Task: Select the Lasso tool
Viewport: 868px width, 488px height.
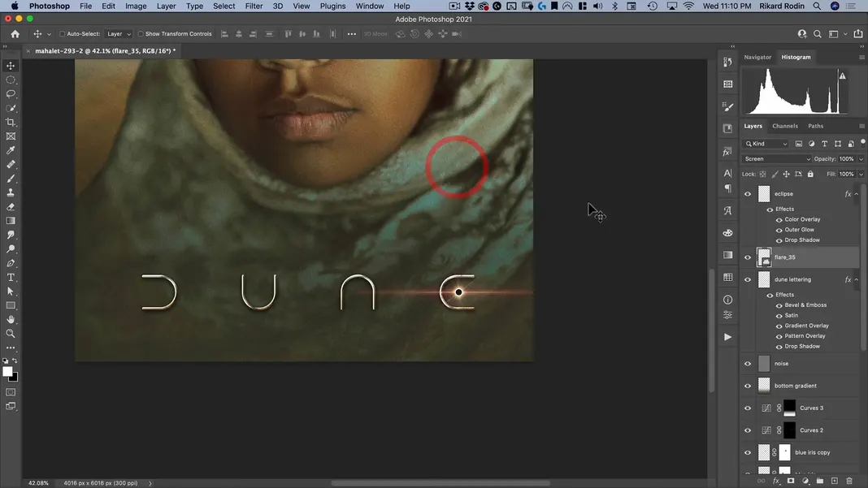Action: [11, 94]
